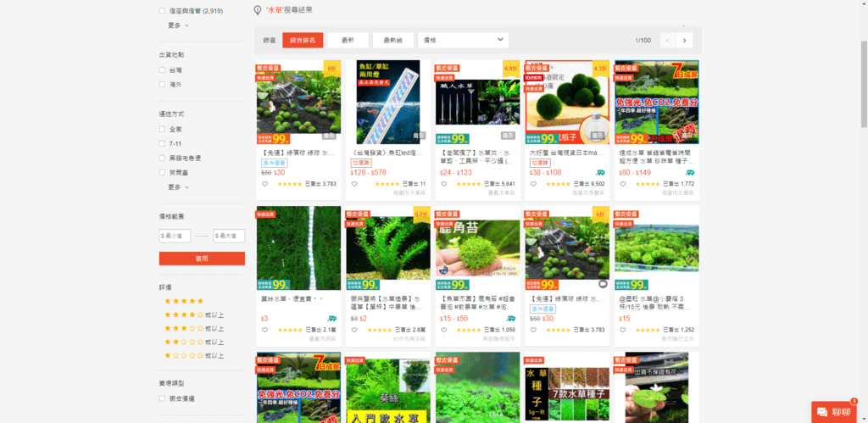
Task: Switch to the 綜合排名 sort tab
Action: click(x=303, y=40)
